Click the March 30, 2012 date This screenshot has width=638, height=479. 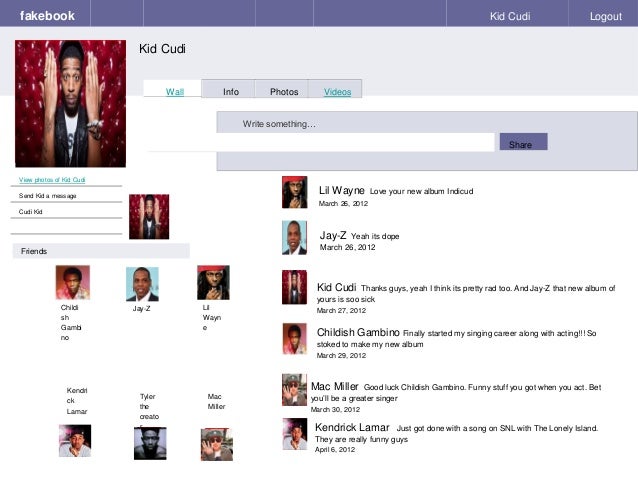(335, 409)
